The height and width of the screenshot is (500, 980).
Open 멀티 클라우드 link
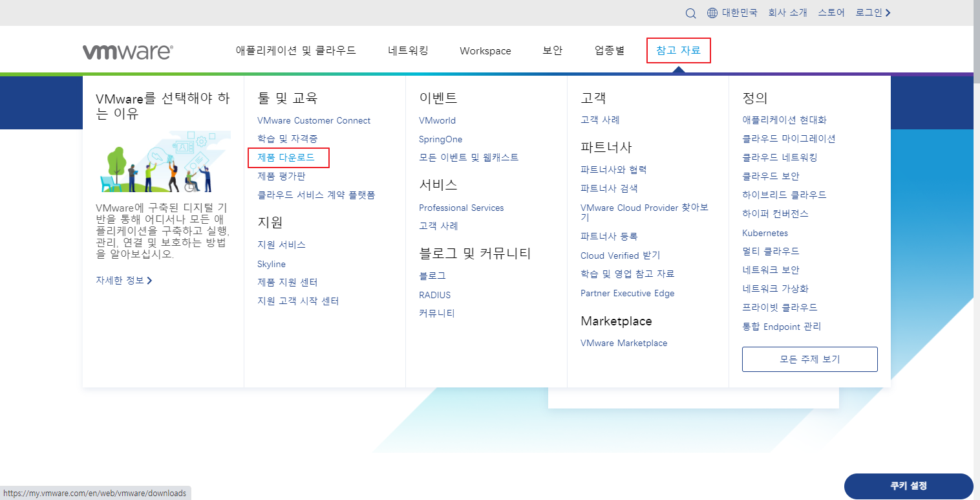click(x=771, y=251)
